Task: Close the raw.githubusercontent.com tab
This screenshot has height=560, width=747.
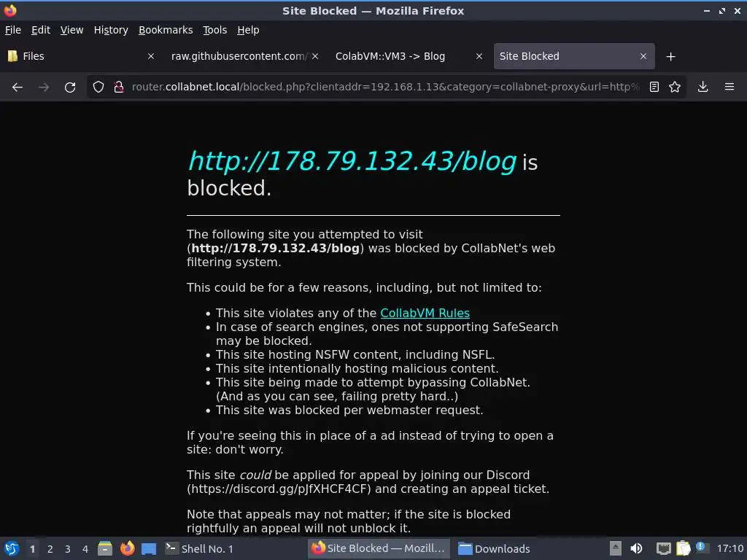Action: pos(315,56)
